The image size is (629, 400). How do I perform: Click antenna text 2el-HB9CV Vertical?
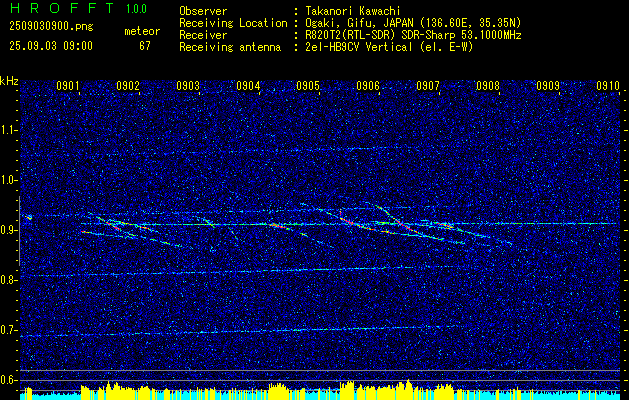coord(359,47)
